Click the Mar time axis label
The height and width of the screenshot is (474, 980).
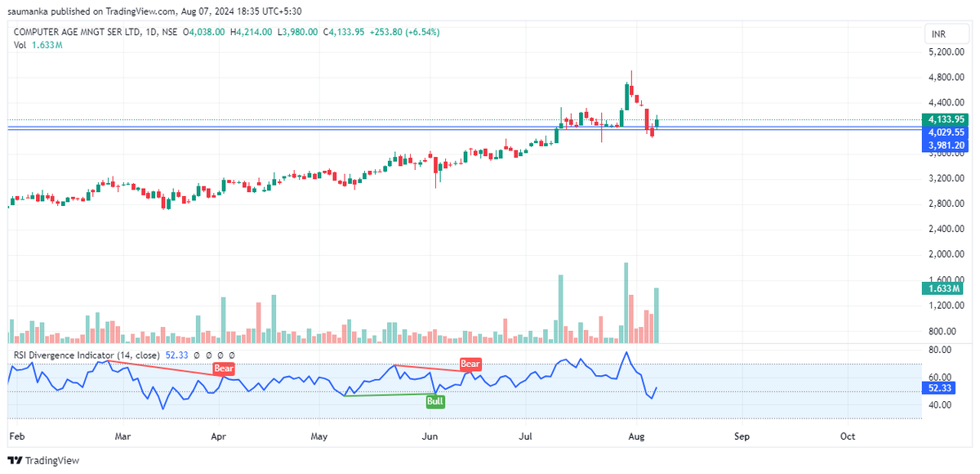(123, 437)
